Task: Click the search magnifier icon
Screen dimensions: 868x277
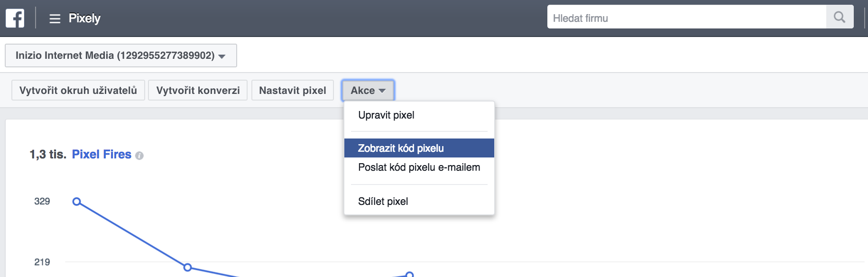Action: point(840,17)
